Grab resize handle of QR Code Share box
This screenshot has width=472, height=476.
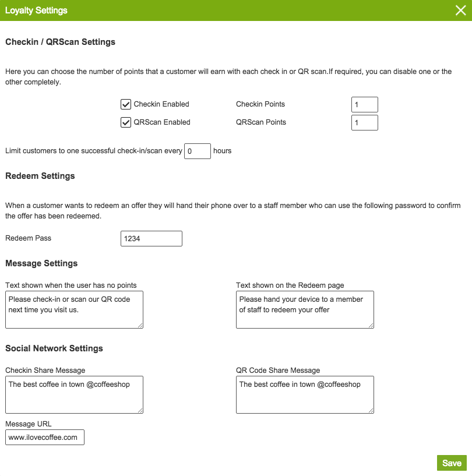pyautogui.click(x=371, y=410)
